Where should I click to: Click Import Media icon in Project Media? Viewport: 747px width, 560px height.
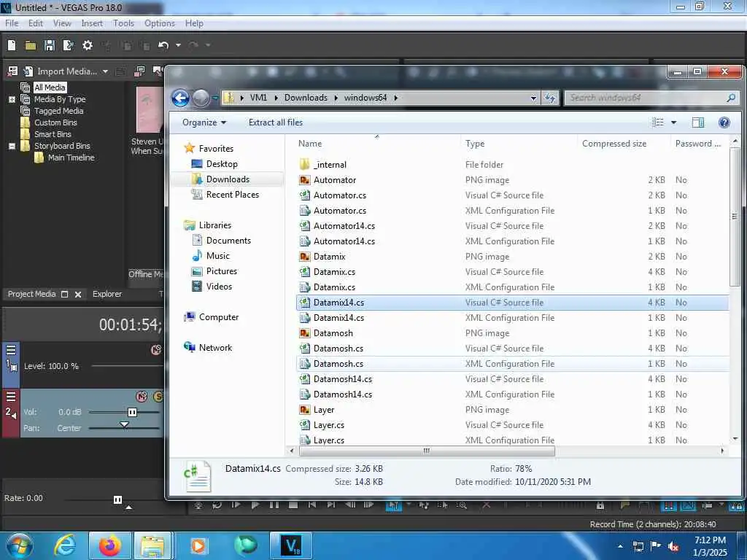tap(28, 71)
